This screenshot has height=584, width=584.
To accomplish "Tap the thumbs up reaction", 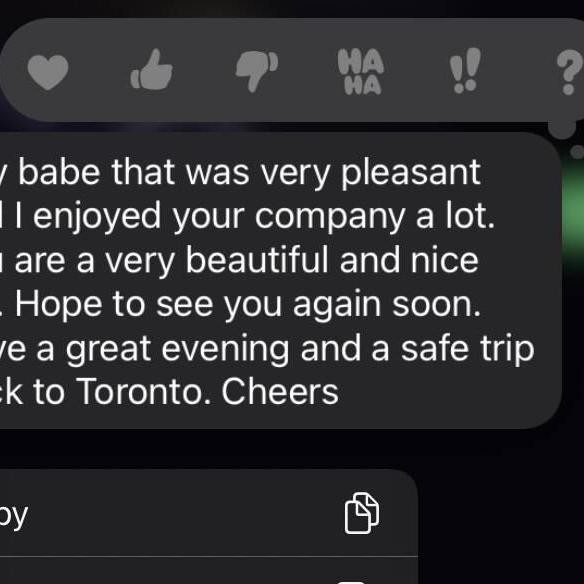I will click(152, 70).
